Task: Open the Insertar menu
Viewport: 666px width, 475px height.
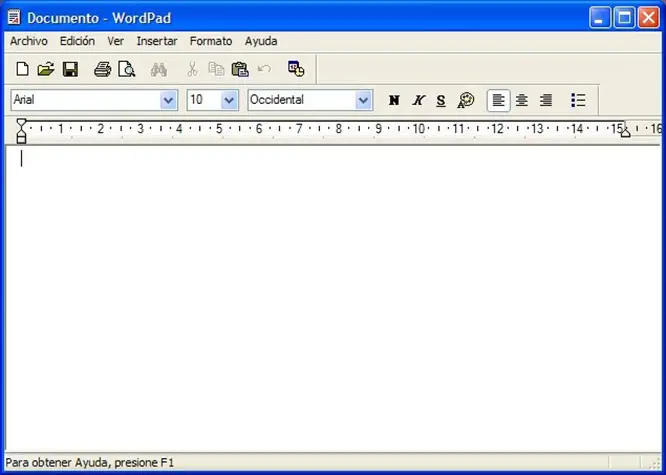Action: 157,41
